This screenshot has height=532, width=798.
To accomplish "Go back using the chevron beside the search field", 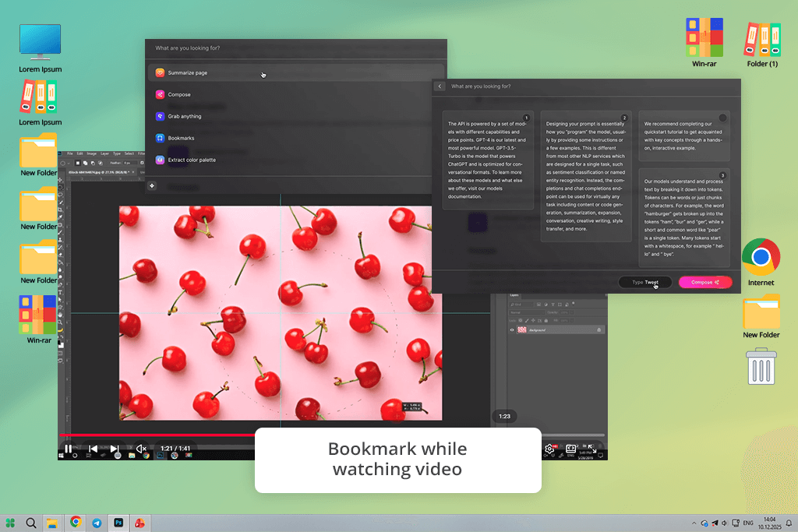I will (440, 86).
